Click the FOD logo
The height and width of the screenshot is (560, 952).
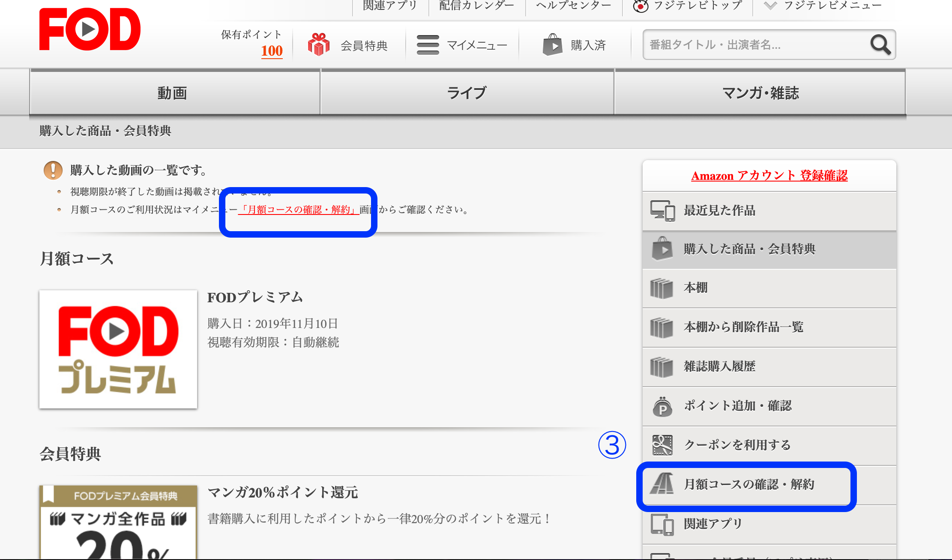90,30
